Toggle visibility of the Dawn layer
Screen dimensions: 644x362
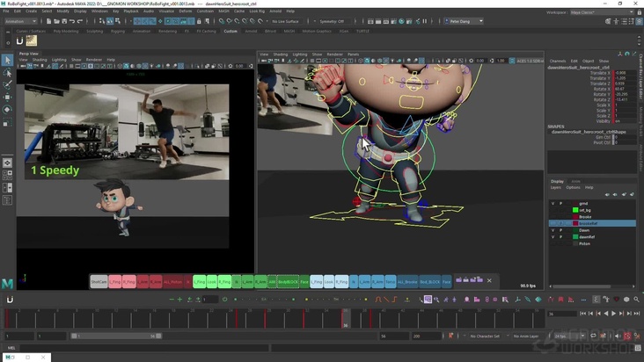pyautogui.click(x=553, y=230)
